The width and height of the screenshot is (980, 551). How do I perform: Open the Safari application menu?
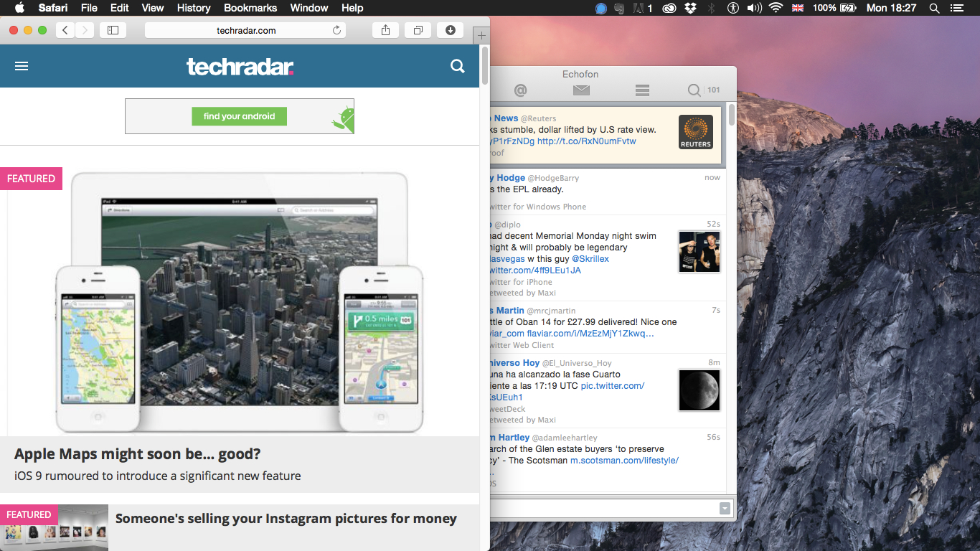tap(54, 8)
